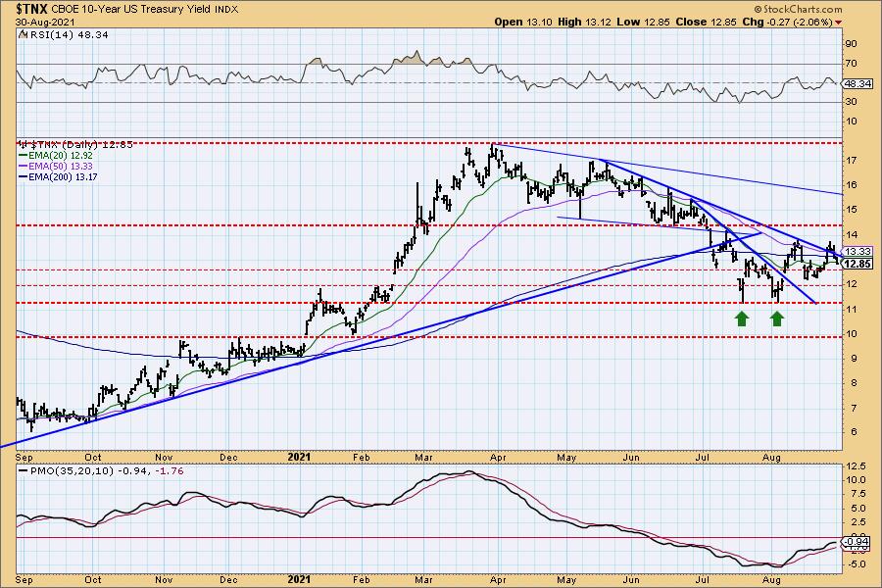
Task: Click the Open 13.10 value
Action: tap(523, 22)
